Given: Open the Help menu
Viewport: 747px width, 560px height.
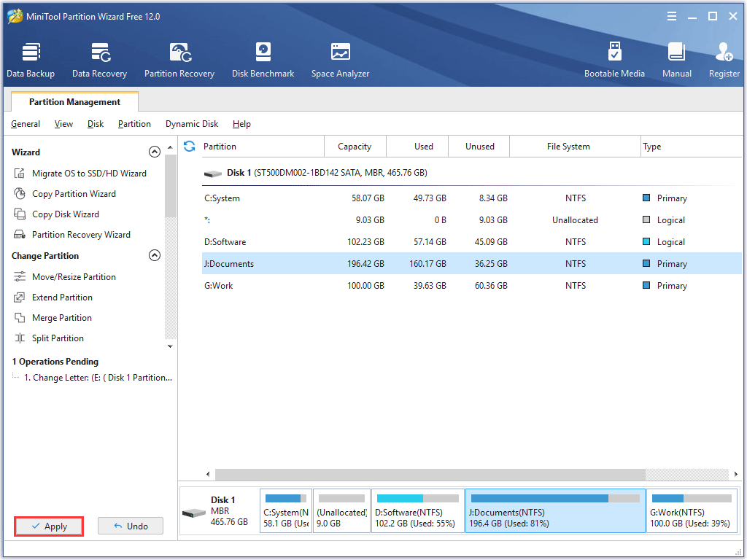Looking at the screenshot, I should 241,124.
